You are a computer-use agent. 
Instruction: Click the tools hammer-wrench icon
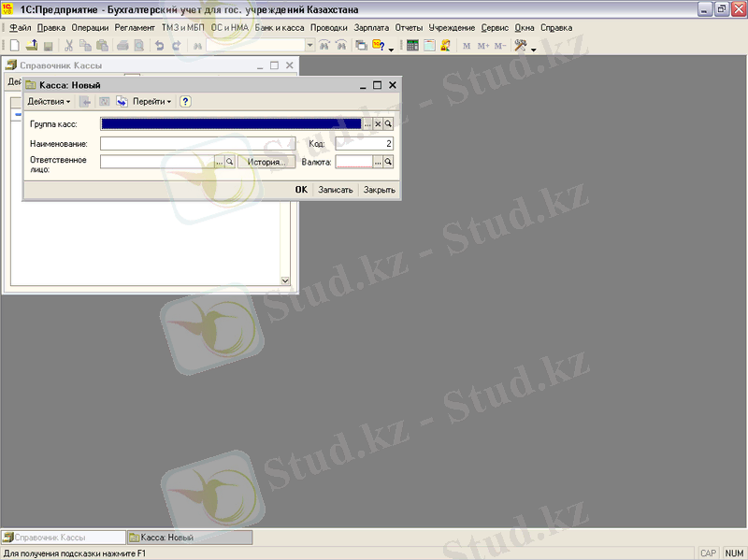521,45
